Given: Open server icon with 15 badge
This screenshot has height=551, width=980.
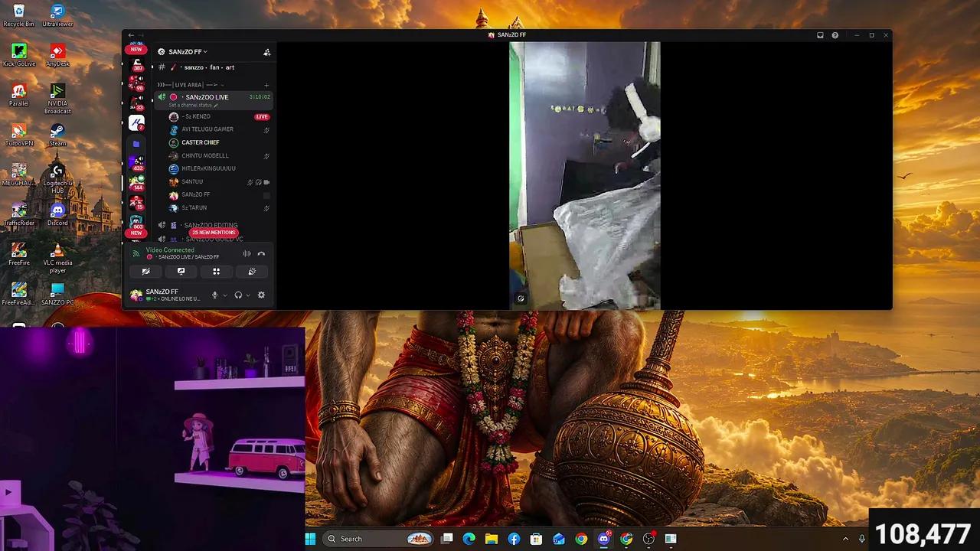Looking at the screenshot, I should tap(137, 203).
